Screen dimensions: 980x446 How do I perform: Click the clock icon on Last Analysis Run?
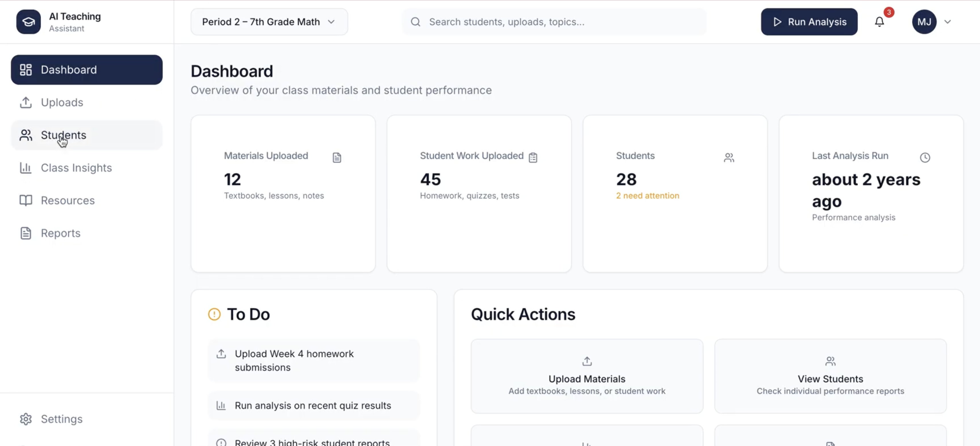pos(925,157)
